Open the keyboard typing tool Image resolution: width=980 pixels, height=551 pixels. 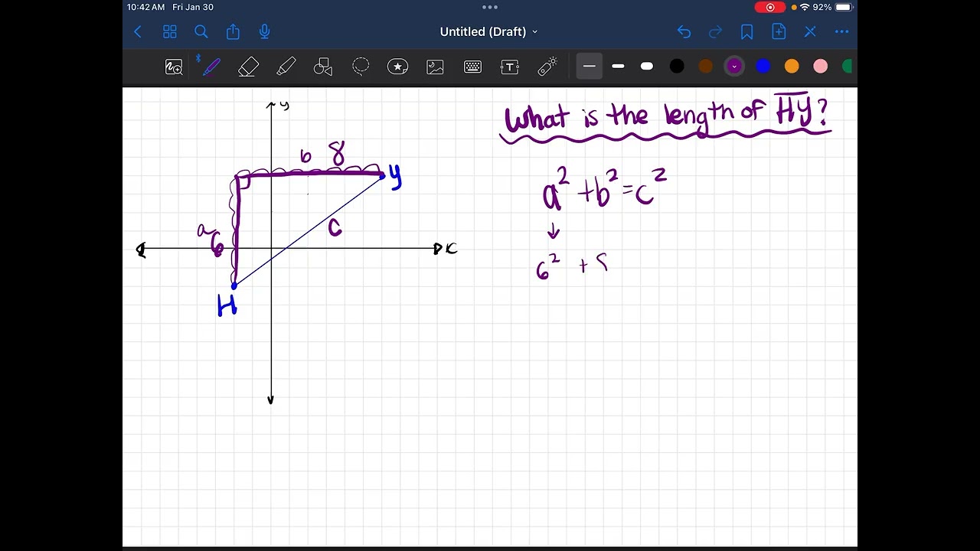tap(472, 67)
